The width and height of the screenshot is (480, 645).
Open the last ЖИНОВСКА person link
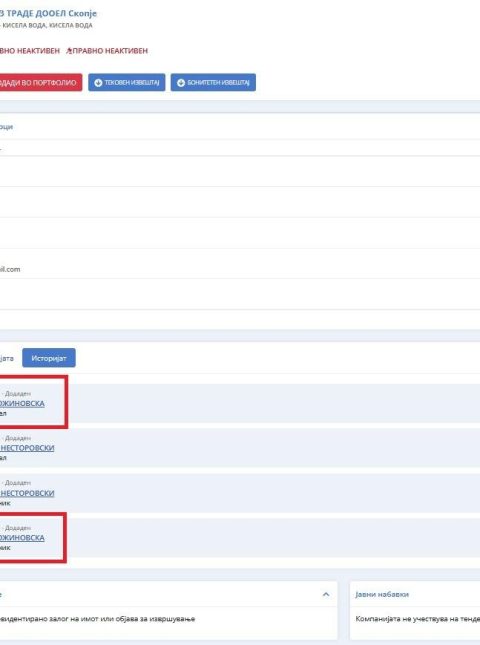pos(22,538)
